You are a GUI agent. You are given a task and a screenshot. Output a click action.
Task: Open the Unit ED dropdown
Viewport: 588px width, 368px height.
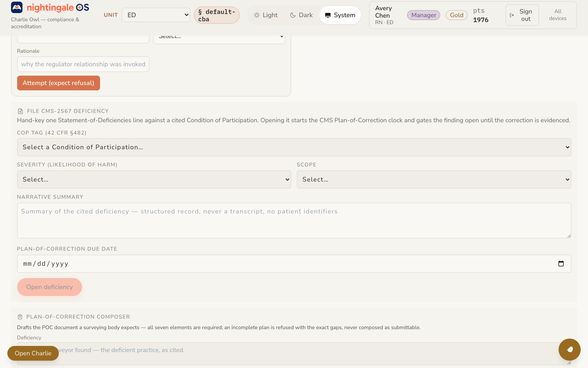tap(156, 15)
